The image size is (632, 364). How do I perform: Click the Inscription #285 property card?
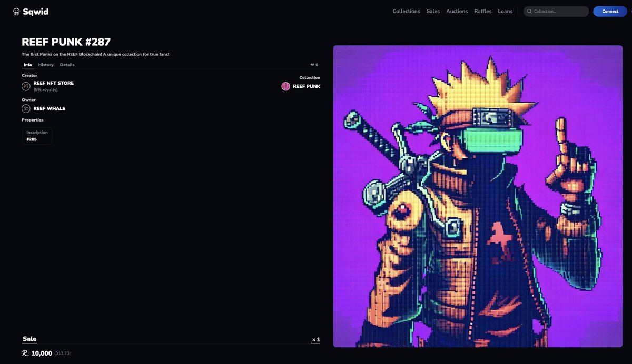point(37,136)
